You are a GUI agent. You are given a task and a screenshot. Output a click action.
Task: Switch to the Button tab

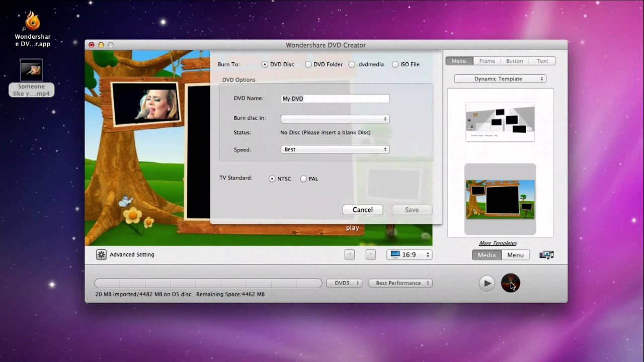point(515,61)
